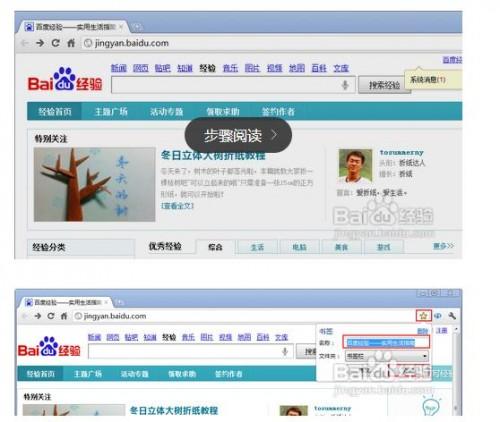500x422 pixels.
Task: Open the 文库 link in top window
Action: (341, 68)
